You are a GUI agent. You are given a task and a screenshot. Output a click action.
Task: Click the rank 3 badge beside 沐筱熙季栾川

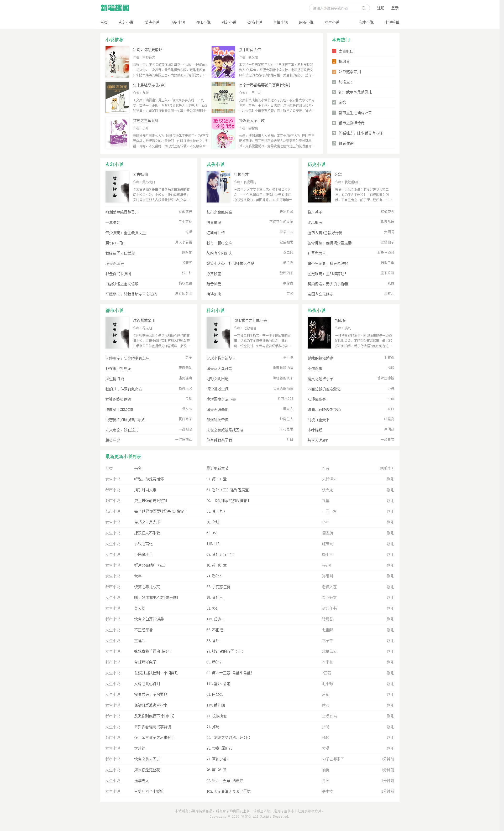334,72
